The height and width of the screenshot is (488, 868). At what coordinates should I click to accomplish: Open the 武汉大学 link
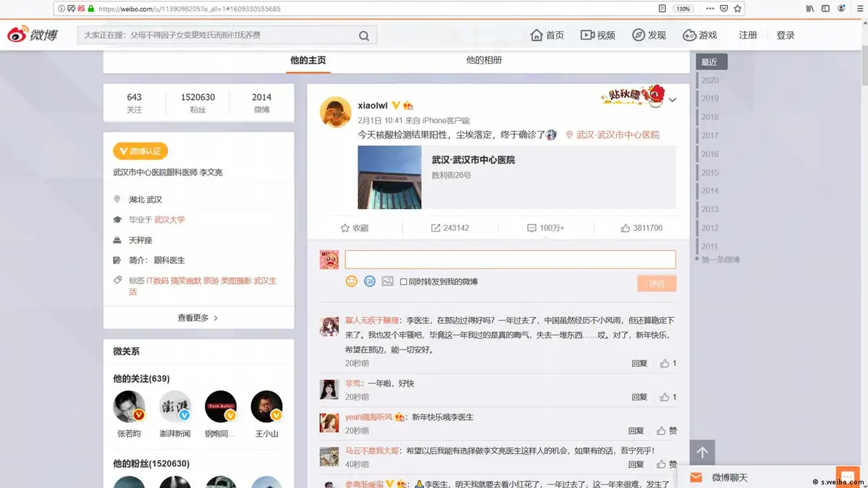[169, 219]
